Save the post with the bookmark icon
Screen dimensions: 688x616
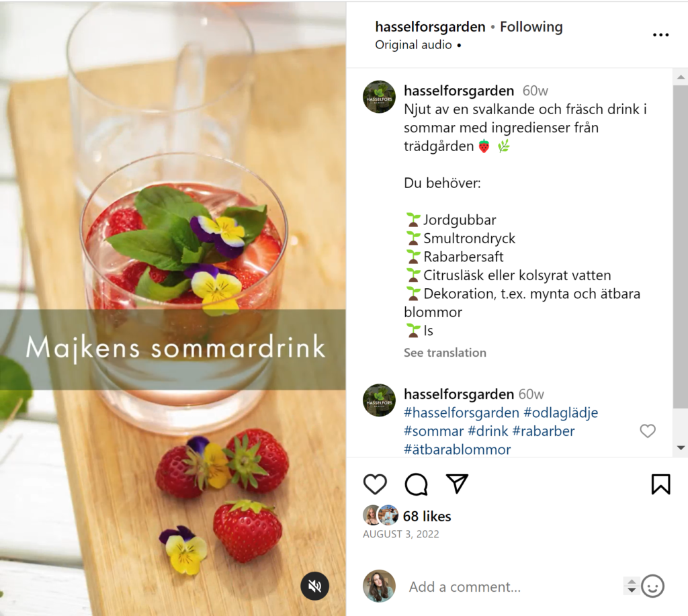pos(660,484)
